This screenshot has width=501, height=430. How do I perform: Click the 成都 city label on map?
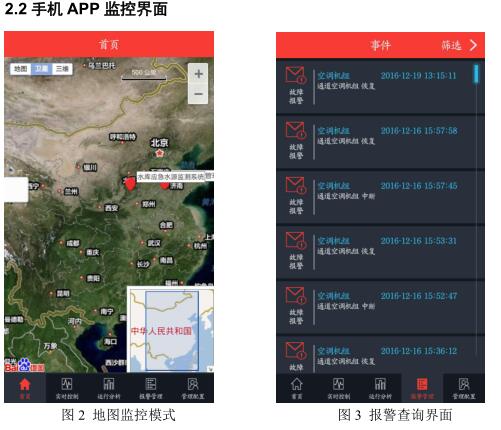tap(73, 243)
